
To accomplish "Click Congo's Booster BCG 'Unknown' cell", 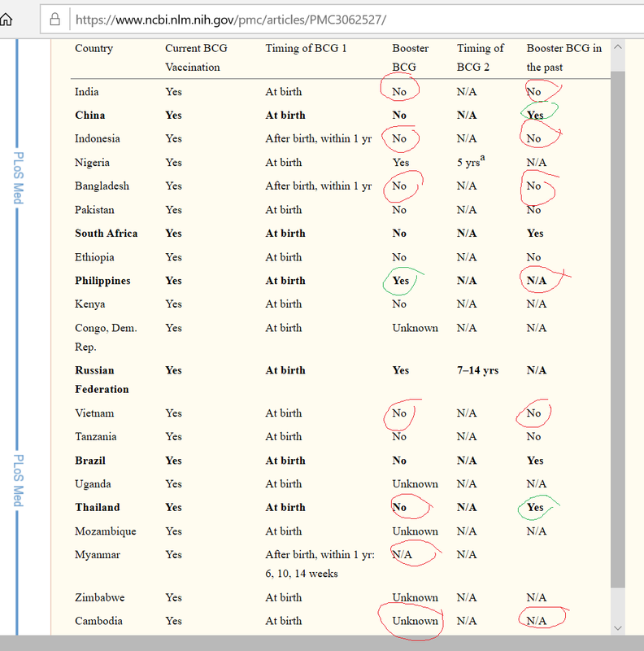I will [415, 328].
